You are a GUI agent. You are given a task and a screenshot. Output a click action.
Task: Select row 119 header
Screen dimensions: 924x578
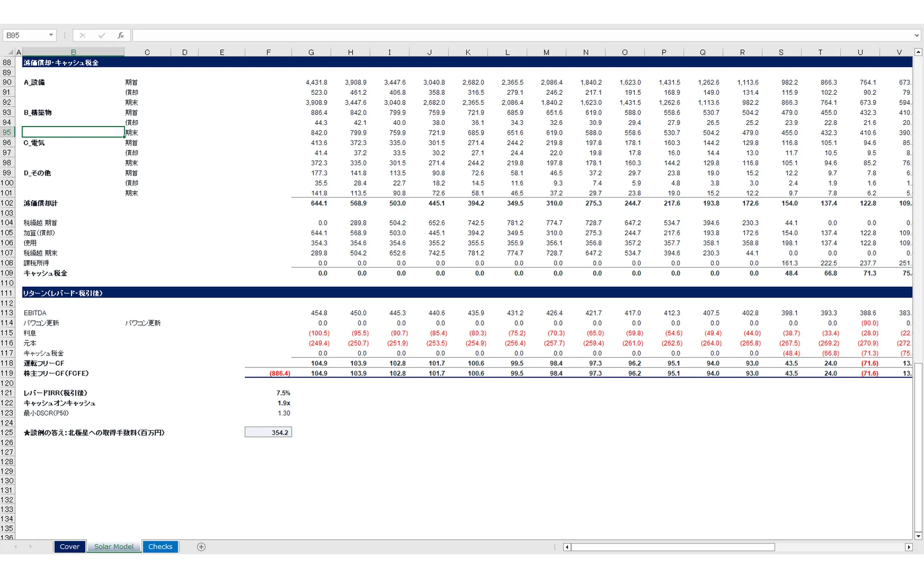pos(7,373)
